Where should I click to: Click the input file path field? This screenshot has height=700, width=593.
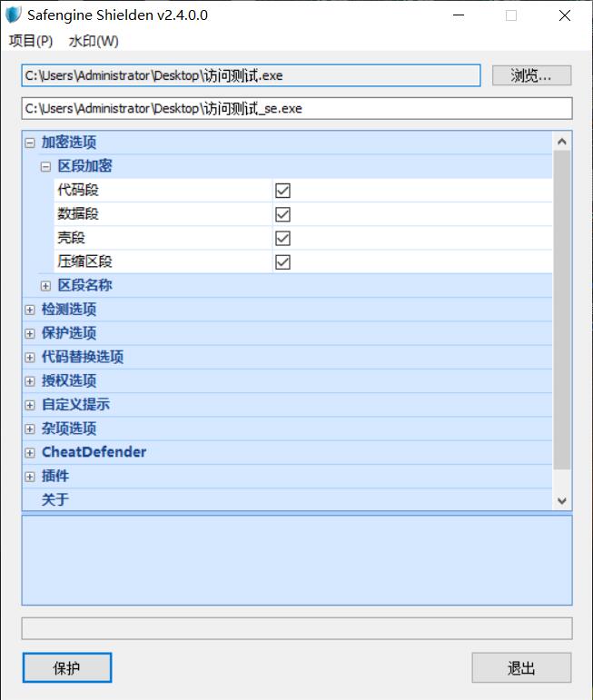(251, 75)
